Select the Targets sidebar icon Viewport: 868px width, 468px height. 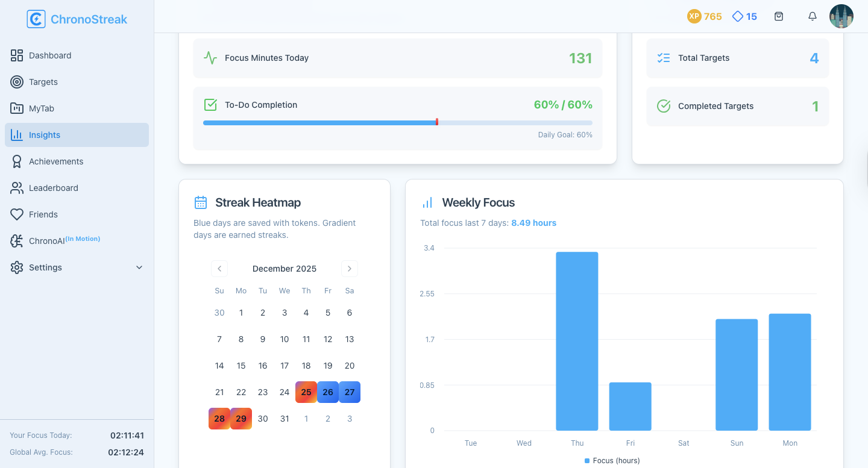pyautogui.click(x=16, y=81)
